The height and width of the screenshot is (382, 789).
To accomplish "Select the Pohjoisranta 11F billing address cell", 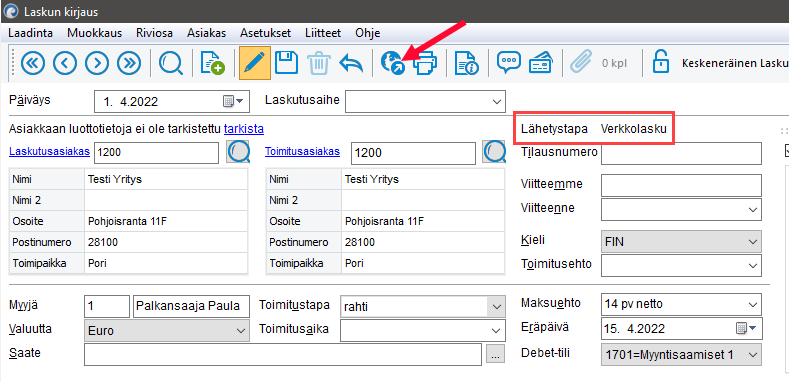I will click(166, 221).
